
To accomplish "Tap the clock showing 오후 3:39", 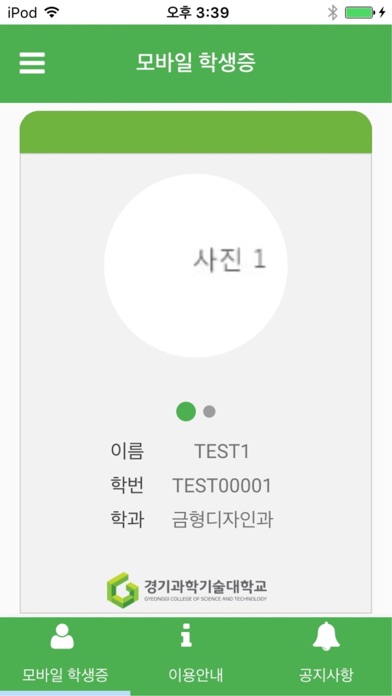I will point(198,13).
